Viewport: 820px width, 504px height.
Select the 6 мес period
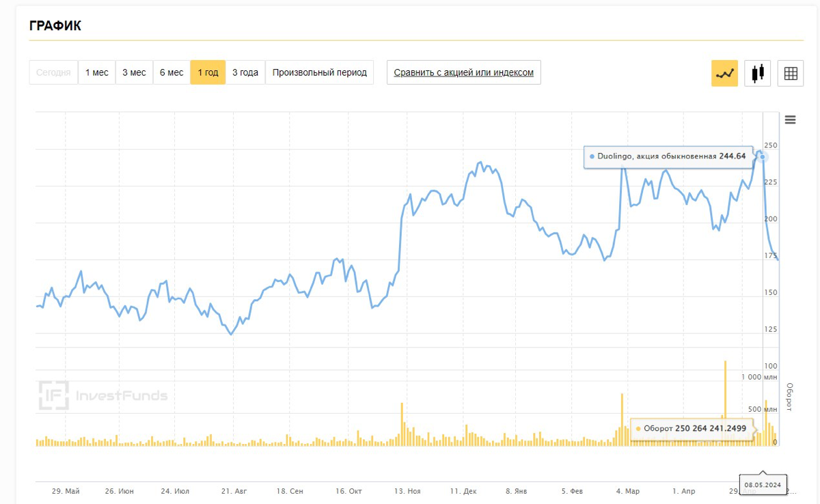[172, 72]
